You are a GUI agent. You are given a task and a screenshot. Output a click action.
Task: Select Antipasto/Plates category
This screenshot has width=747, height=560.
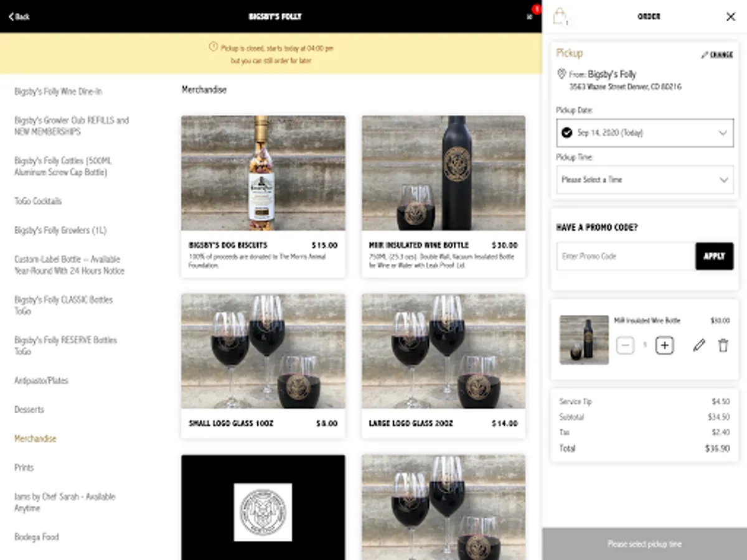(x=41, y=381)
